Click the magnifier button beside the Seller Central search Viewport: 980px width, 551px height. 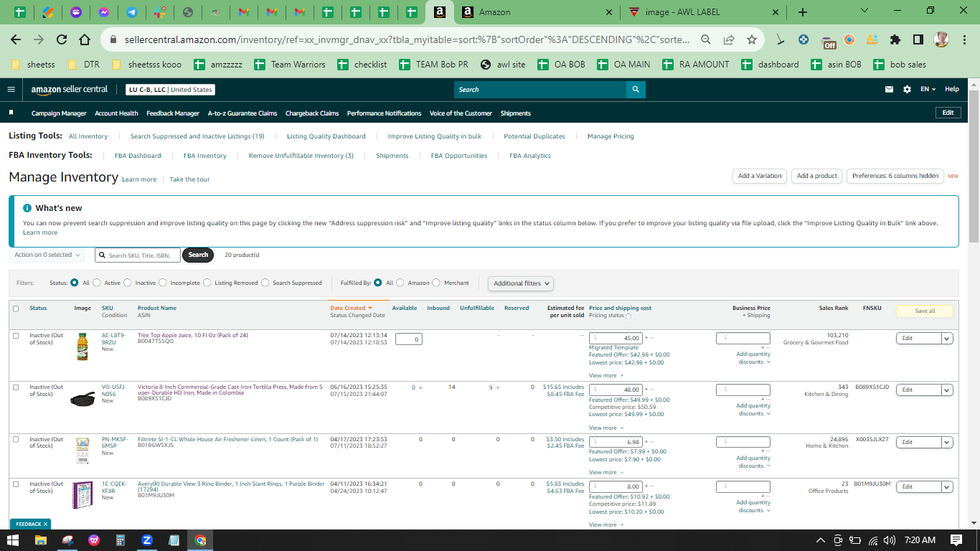click(636, 90)
